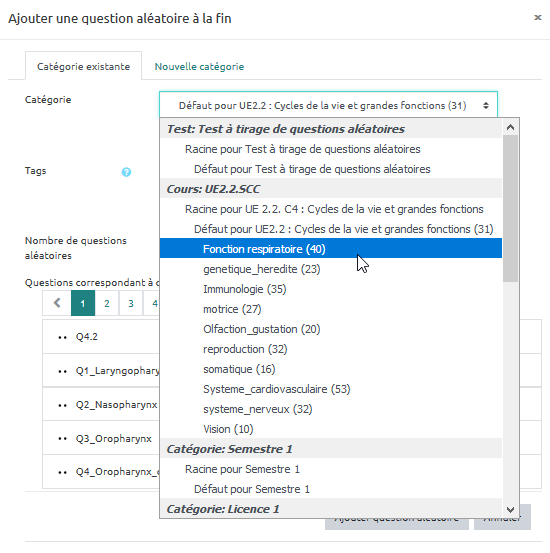Viewport: 550px width, 553px height.
Task: Click the drag dots icon beside Q4.2
Action: 62,338
